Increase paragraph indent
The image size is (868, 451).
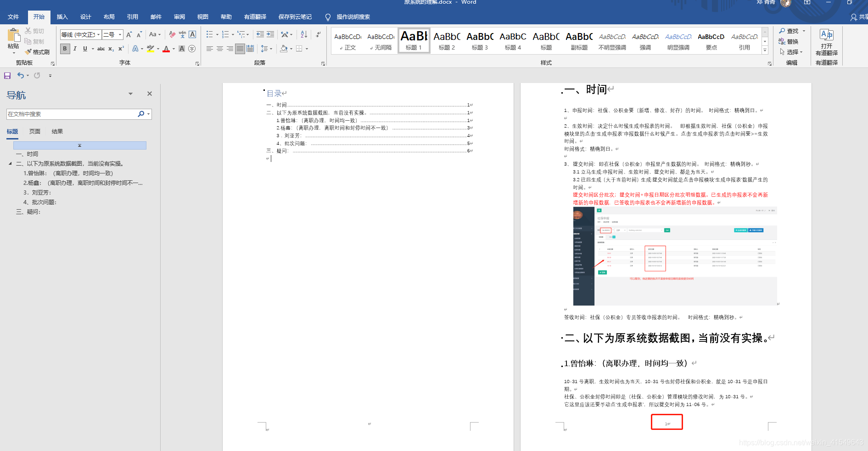270,34
